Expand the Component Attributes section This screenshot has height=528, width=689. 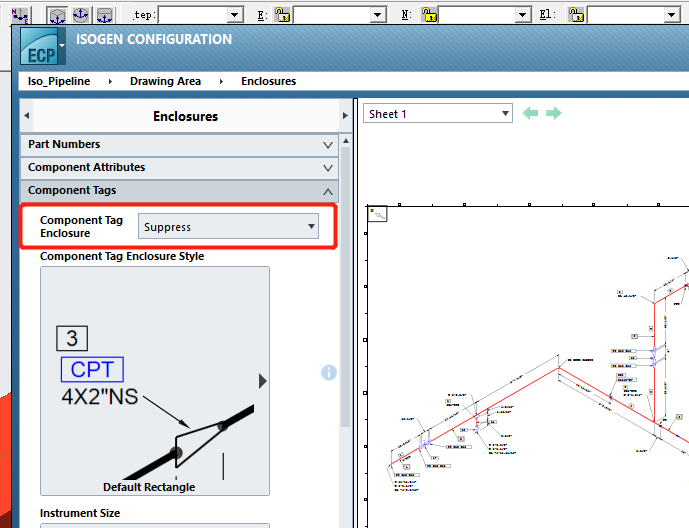[x=179, y=168]
